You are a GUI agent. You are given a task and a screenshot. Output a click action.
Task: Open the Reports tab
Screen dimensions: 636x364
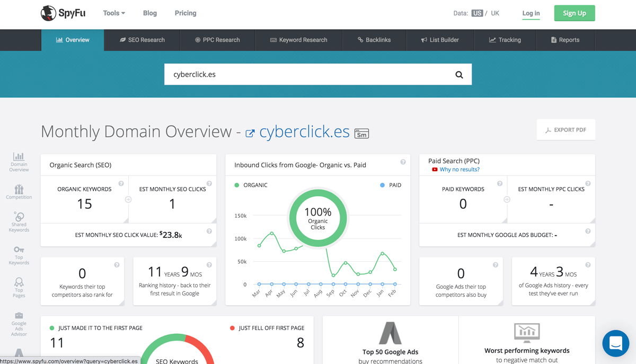pos(566,40)
